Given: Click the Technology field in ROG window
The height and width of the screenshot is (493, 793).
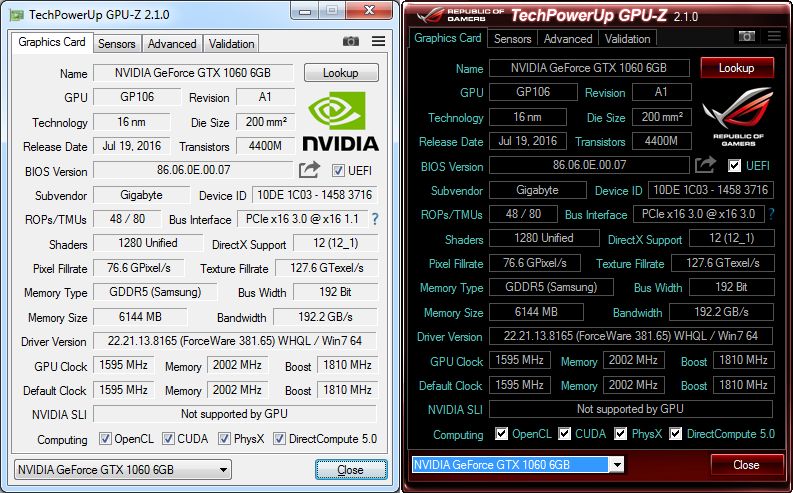Looking at the screenshot, I should (527, 117).
